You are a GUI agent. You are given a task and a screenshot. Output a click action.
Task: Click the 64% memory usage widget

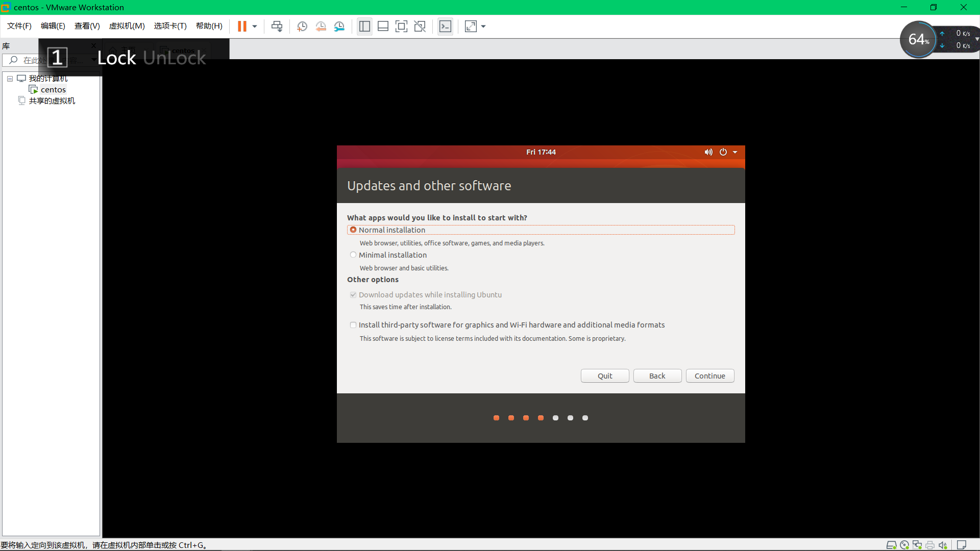919,39
